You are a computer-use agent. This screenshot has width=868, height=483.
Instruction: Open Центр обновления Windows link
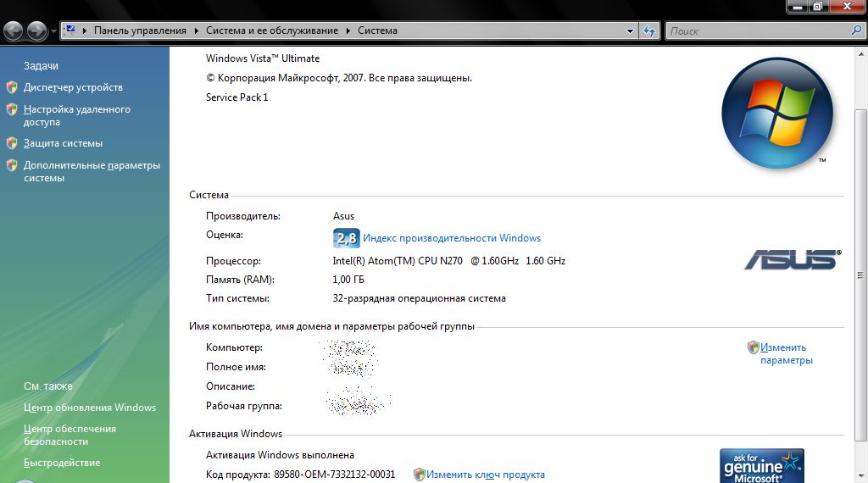point(90,408)
